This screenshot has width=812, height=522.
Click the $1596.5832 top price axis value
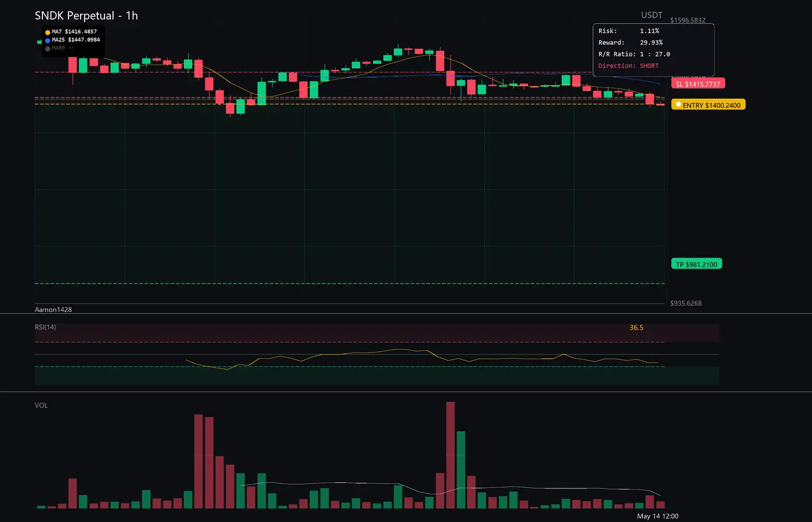click(688, 20)
